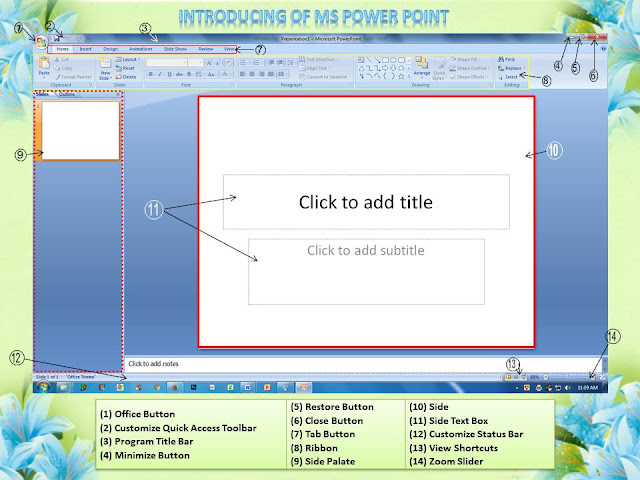Click the Numbering list icon
This screenshot has width=640, height=480.
(x=256, y=62)
